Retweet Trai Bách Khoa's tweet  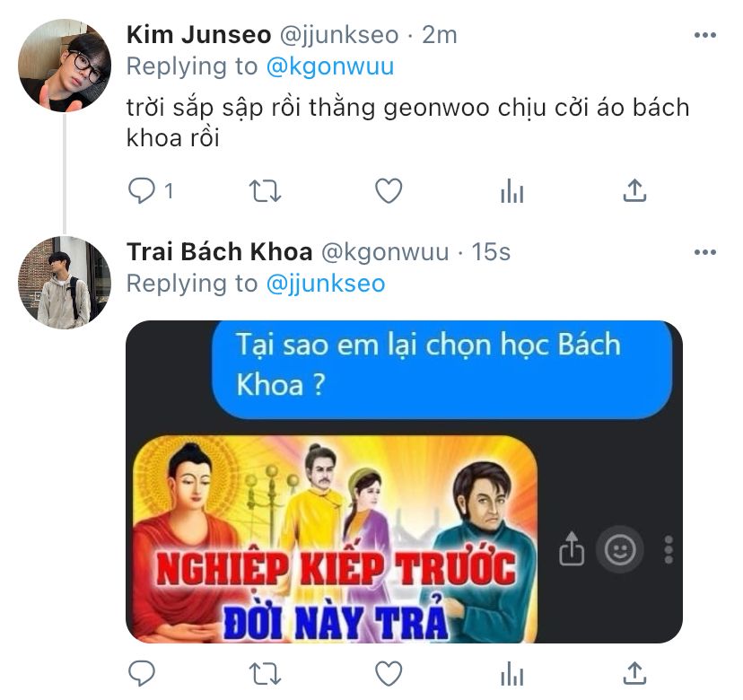[265, 673]
